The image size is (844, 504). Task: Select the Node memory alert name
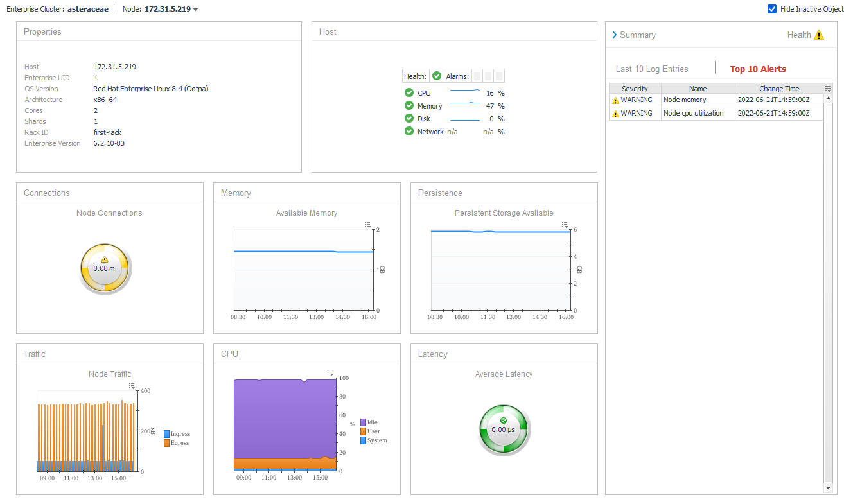tap(685, 100)
